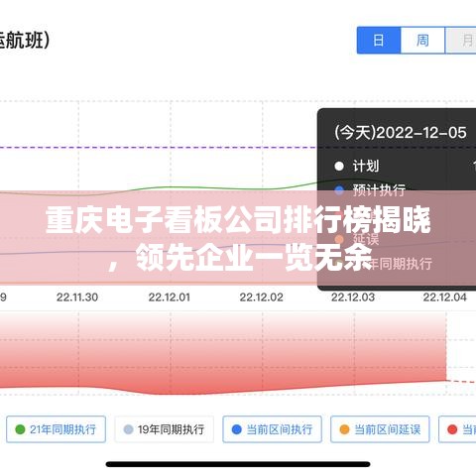This screenshot has width=476, height=476.
Task: Switch to the 日 (day) view tab
Action: pos(379,41)
